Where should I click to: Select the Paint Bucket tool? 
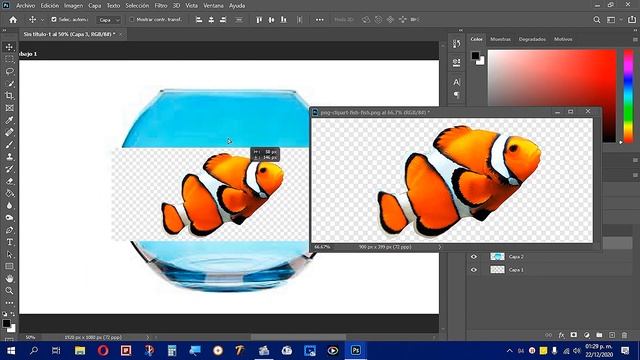coord(9,193)
